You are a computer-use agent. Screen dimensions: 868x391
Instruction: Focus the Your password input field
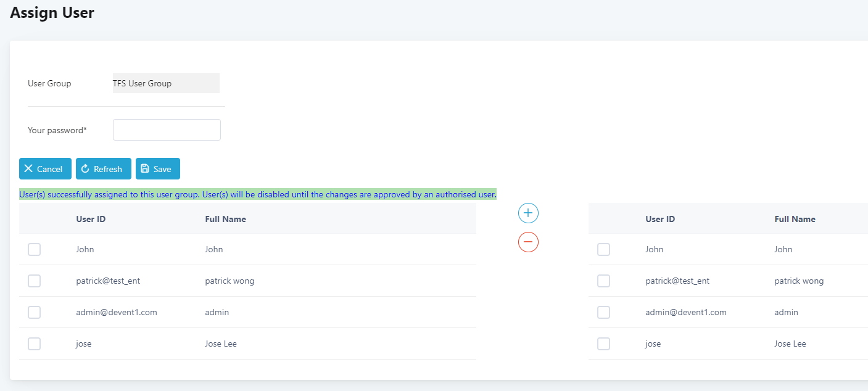pos(167,130)
